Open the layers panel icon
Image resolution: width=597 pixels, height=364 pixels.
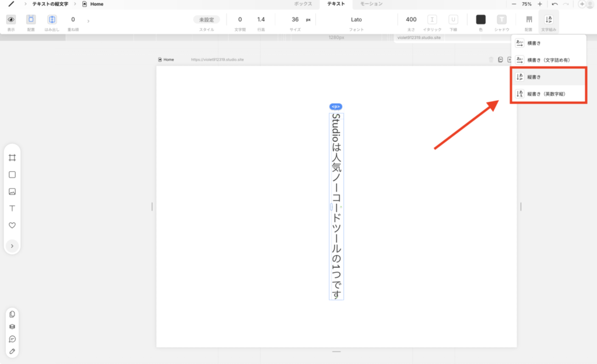click(12, 327)
